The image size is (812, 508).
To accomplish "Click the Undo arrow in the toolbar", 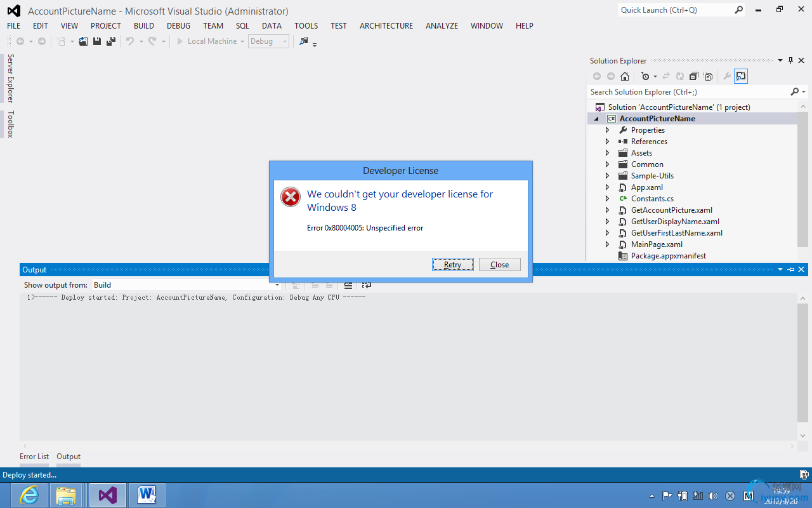I will point(129,41).
